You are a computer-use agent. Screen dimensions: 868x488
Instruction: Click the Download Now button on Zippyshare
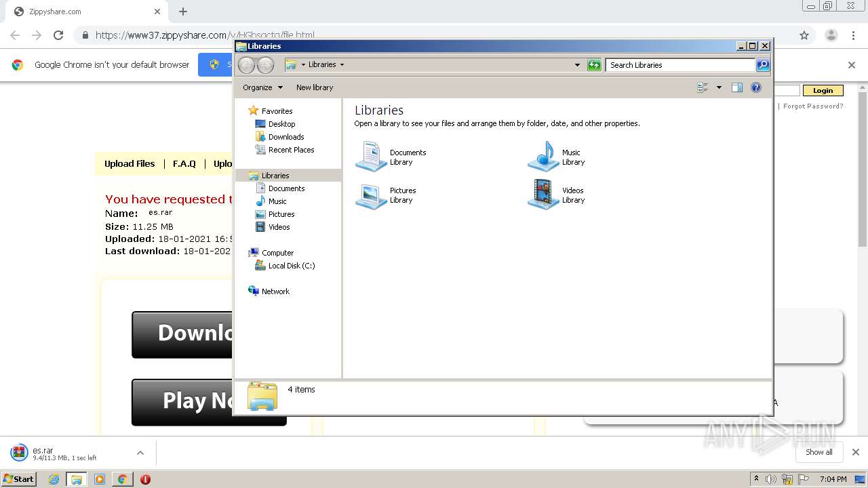click(x=182, y=334)
